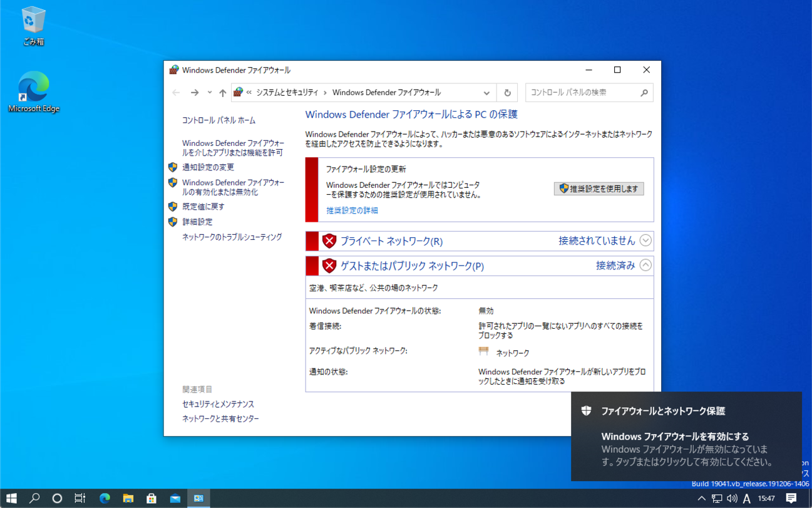Open volume control tray icon
The image size is (812, 508).
732,499
